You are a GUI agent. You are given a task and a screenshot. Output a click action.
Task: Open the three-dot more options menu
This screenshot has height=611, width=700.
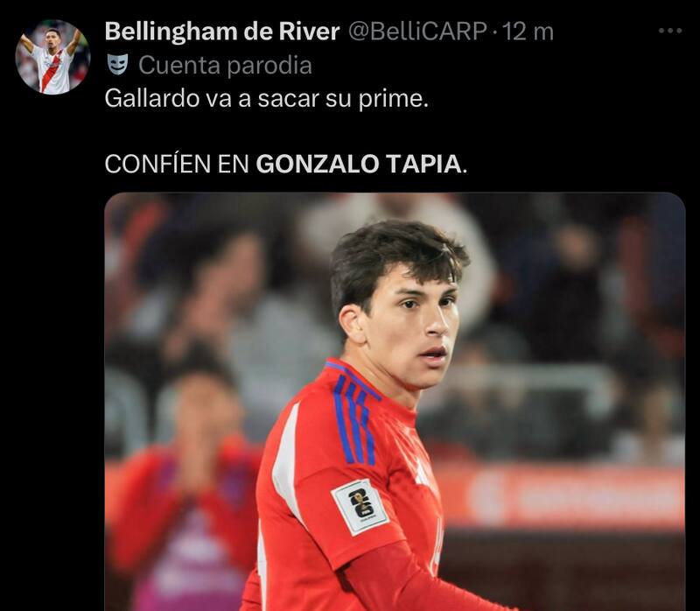(670, 31)
